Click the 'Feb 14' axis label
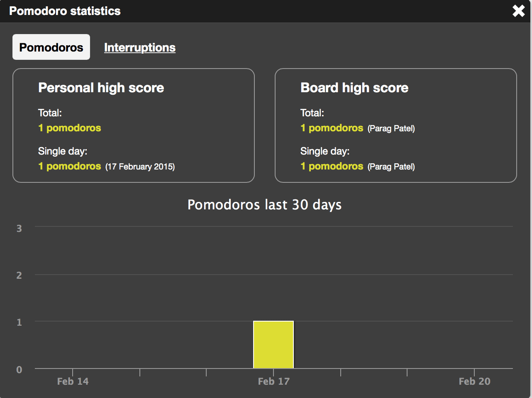The image size is (532, 398). click(x=73, y=381)
